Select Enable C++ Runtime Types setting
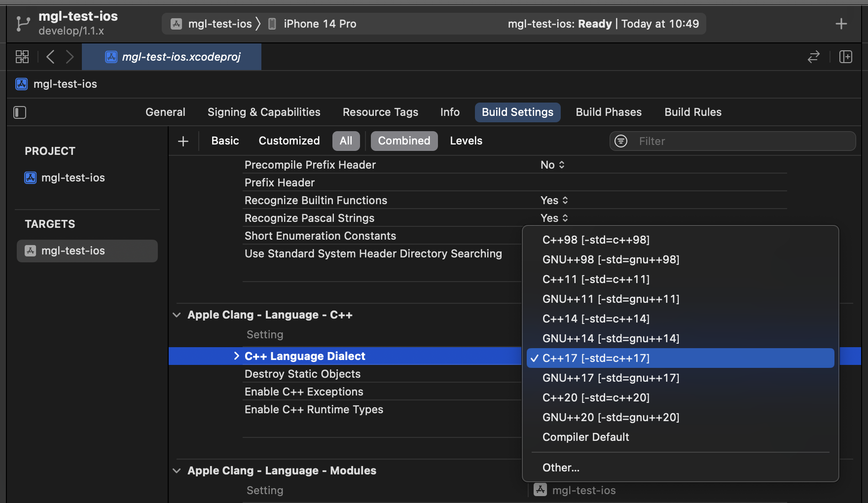Viewport: 868px width, 503px height. 314,409
